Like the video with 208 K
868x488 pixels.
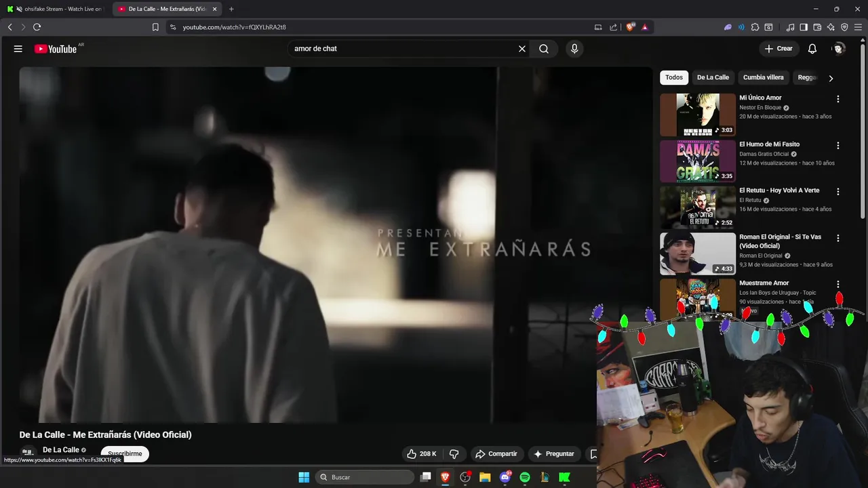click(x=421, y=454)
